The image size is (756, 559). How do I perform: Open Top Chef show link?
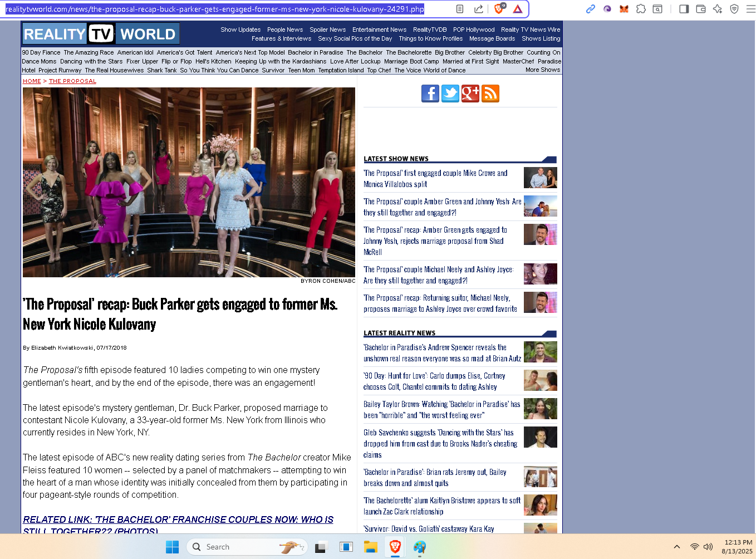379,70
